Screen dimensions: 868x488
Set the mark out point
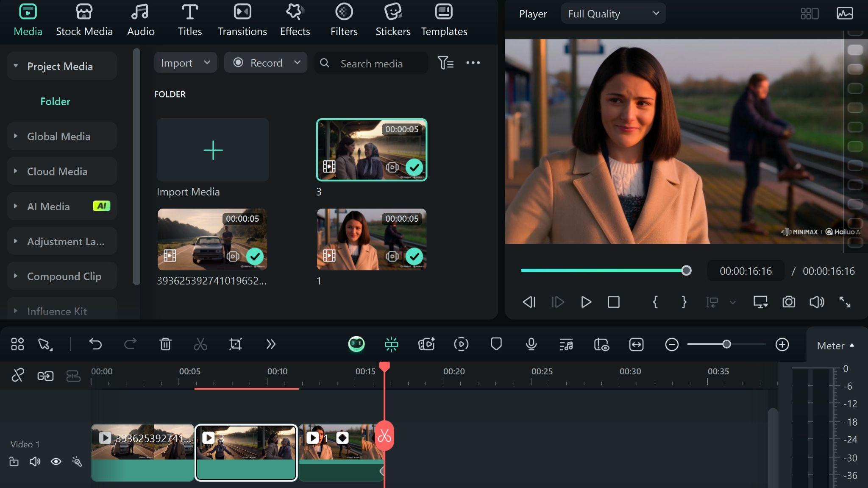(x=684, y=302)
